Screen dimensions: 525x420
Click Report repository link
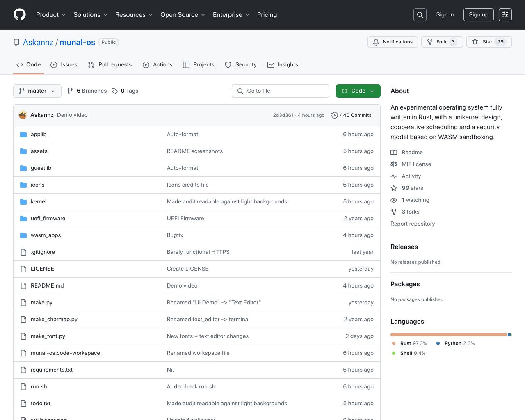pos(413,224)
